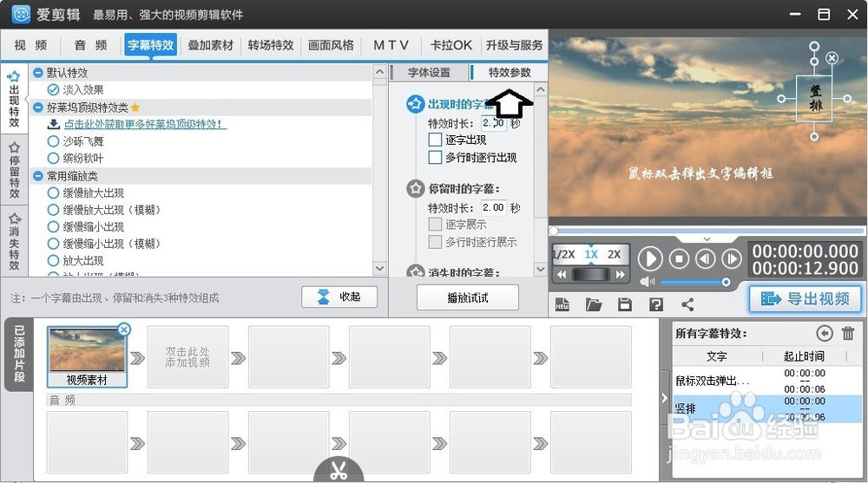Play the video preview
Image resolution: width=868 pixels, height=483 pixels.
click(650, 258)
